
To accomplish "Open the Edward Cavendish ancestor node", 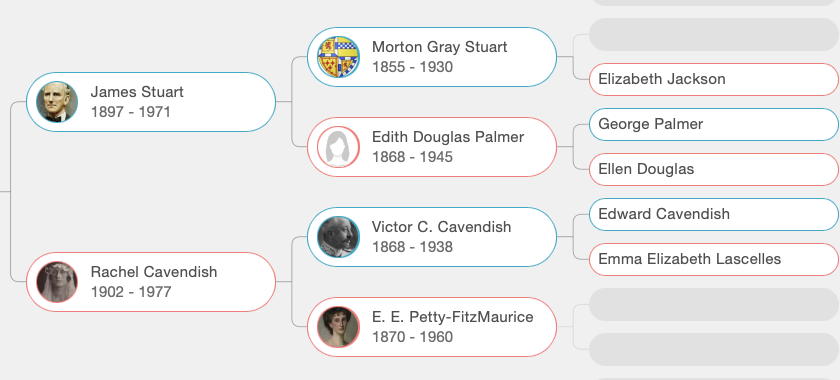I will click(714, 214).
